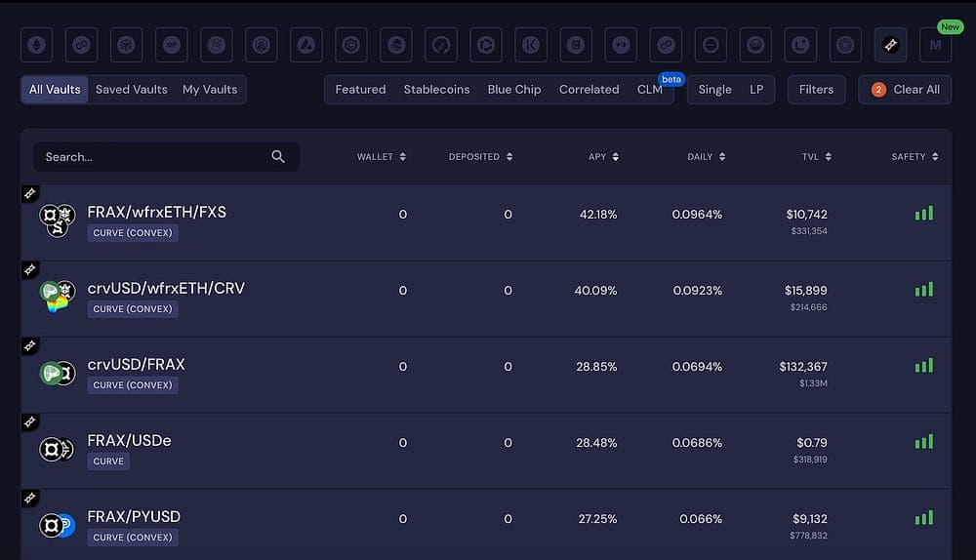
Task: Toggle the LP asset filter
Action: 756,90
